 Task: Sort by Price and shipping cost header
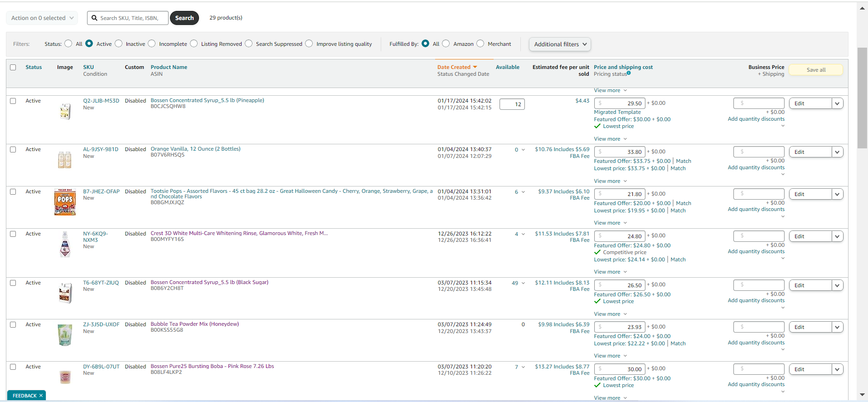[623, 67]
